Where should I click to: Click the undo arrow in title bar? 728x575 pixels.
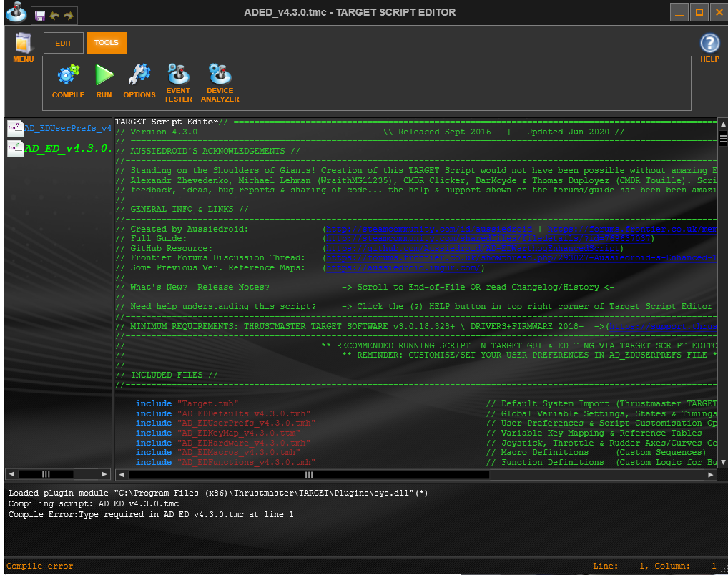[x=54, y=16]
